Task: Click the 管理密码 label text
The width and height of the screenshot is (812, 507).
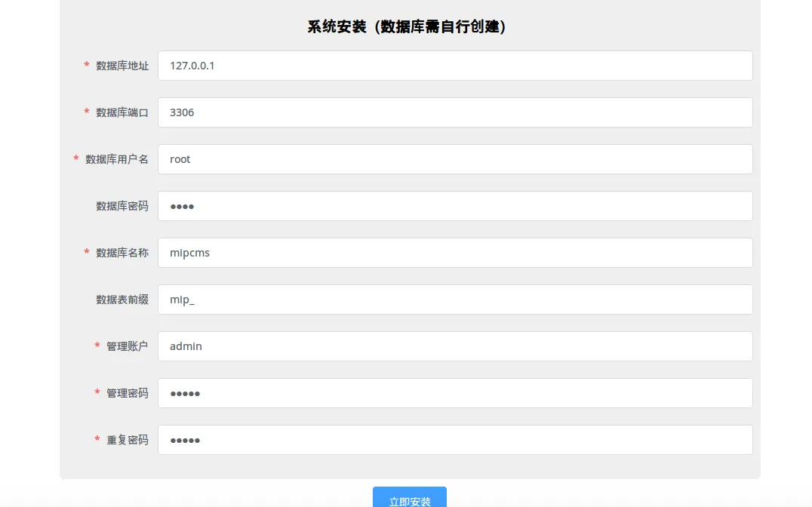Action: click(128, 393)
